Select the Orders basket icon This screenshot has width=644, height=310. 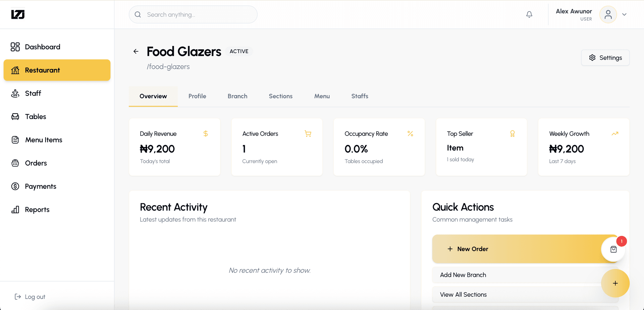pos(15,163)
